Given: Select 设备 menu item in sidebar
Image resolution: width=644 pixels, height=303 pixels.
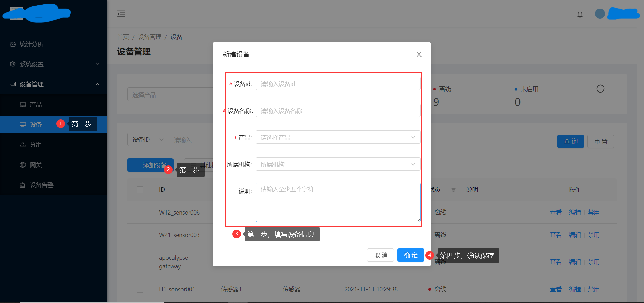Looking at the screenshot, I should point(54,124).
